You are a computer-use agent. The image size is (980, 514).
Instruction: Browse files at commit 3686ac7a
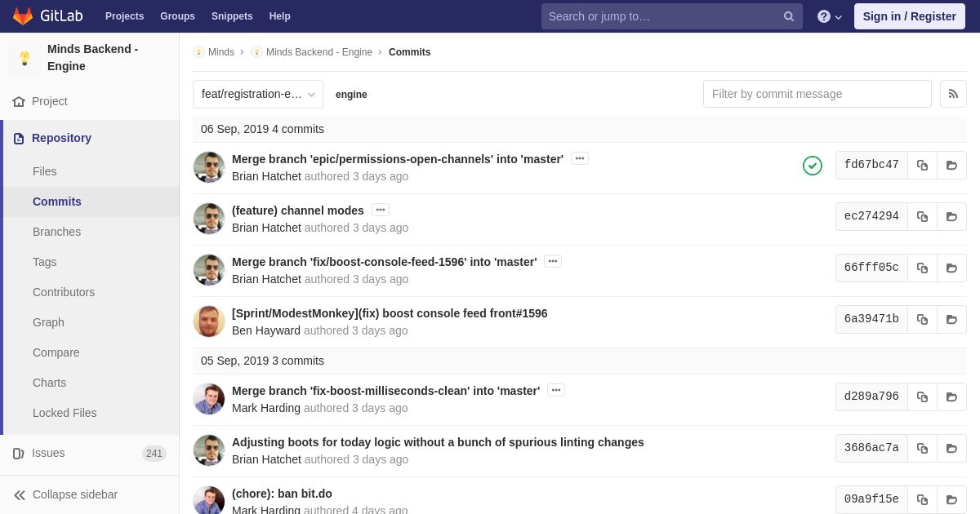pyautogui.click(x=951, y=448)
